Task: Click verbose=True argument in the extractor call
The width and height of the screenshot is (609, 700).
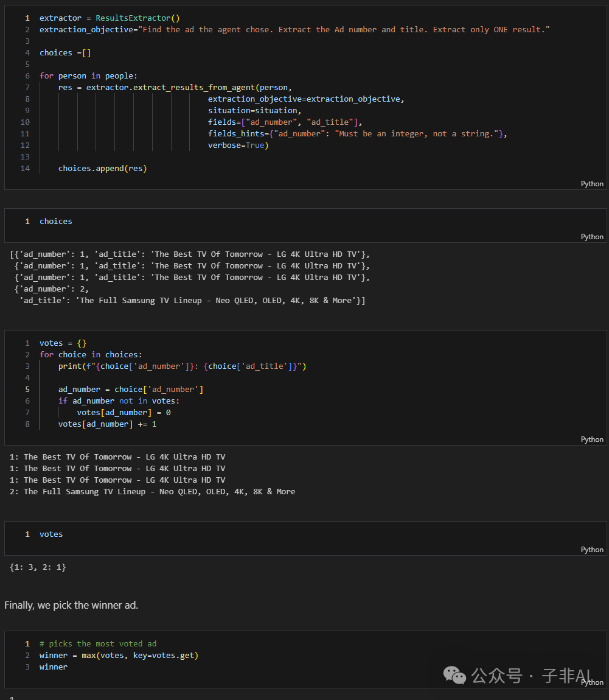Action: tap(238, 145)
